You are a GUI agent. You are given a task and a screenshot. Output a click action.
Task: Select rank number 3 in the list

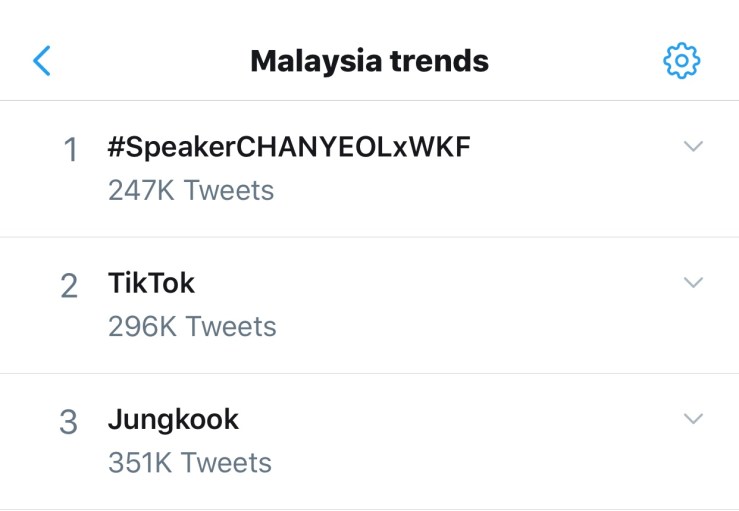[69, 423]
